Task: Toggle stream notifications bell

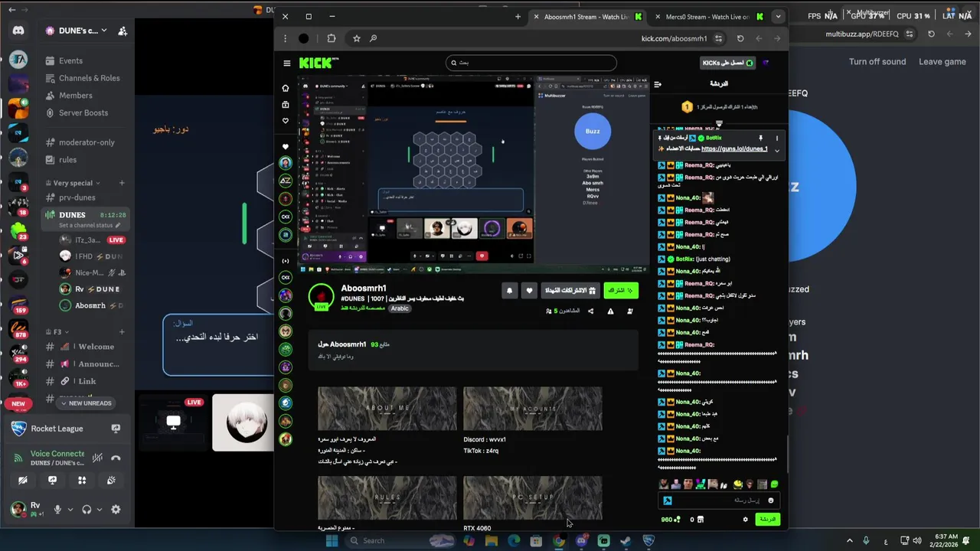Action: tap(509, 291)
